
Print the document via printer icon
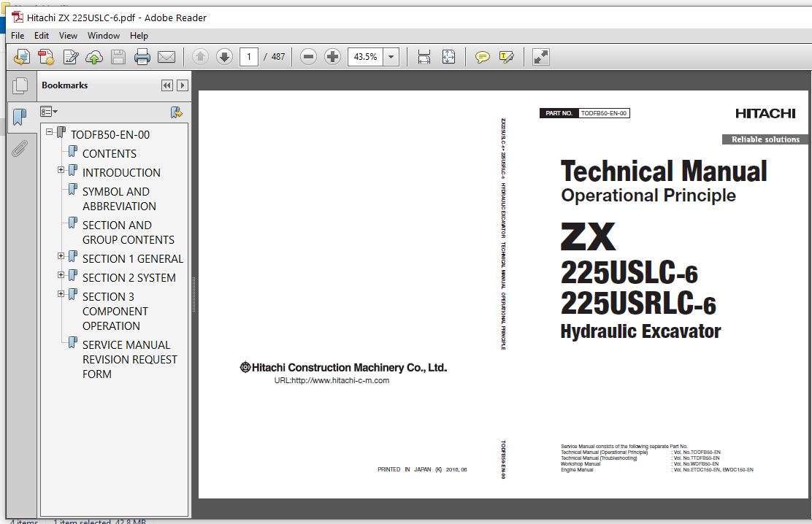(x=142, y=57)
